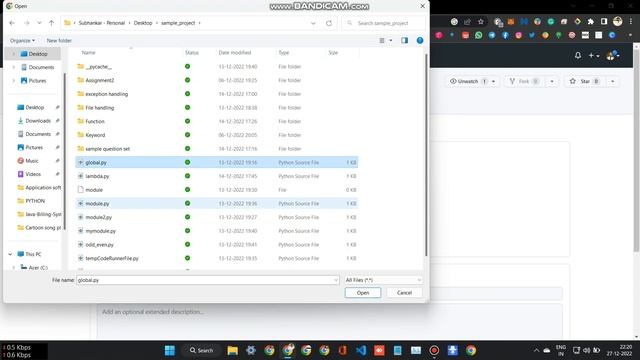
Task: Open Fork options dropdown arrow on GitHub
Action: [552, 81]
